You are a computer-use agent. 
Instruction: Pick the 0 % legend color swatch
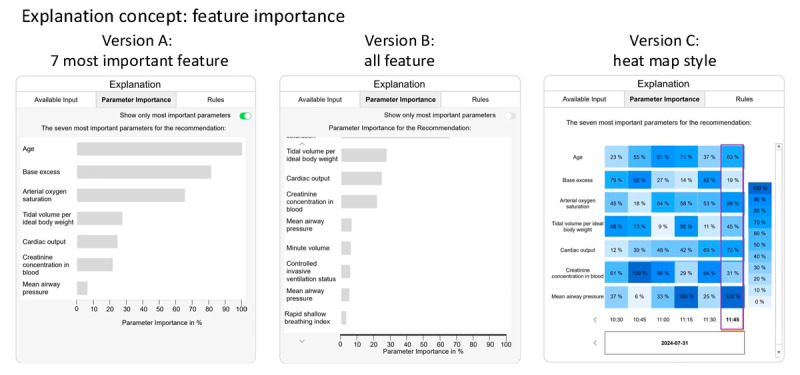[760, 302]
